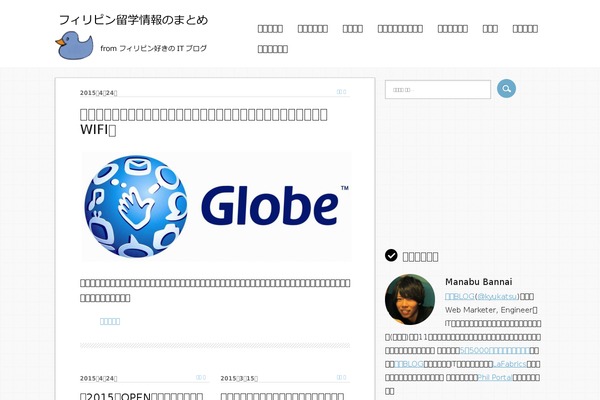Viewport: 600px width, 400px height.
Task: Open the post title ending with WIFI
Action: (x=204, y=122)
